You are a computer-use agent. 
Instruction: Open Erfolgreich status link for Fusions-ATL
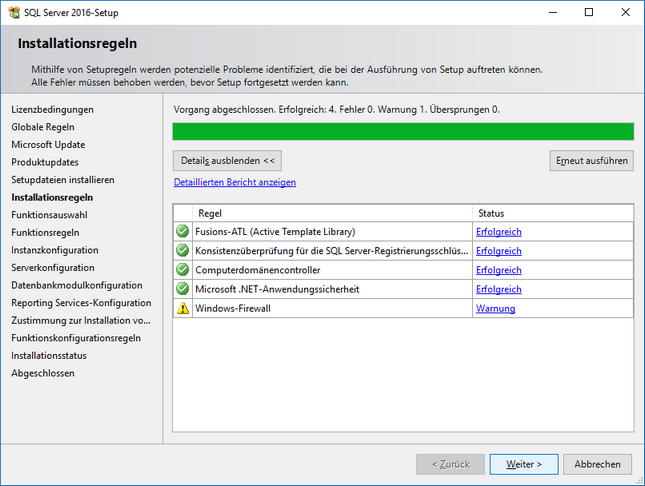point(499,232)
